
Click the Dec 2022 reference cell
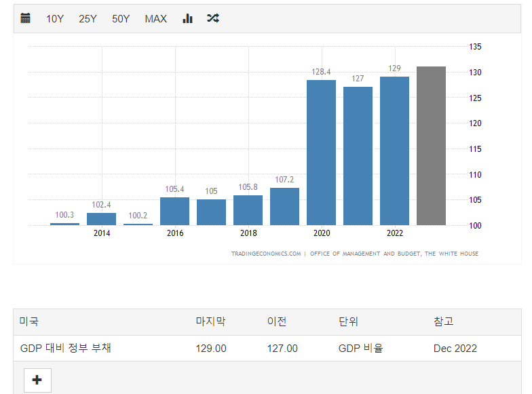coord(455,349)
